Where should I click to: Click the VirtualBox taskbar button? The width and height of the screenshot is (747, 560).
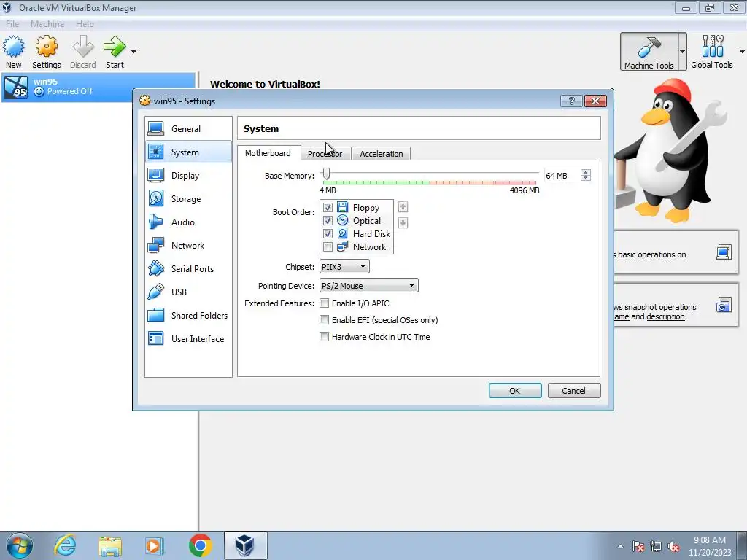click(245, 545)
